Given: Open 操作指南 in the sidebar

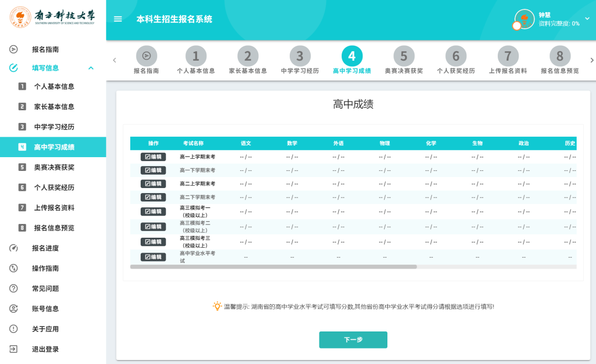Looking at the screenshot, I should click(45, 269).
